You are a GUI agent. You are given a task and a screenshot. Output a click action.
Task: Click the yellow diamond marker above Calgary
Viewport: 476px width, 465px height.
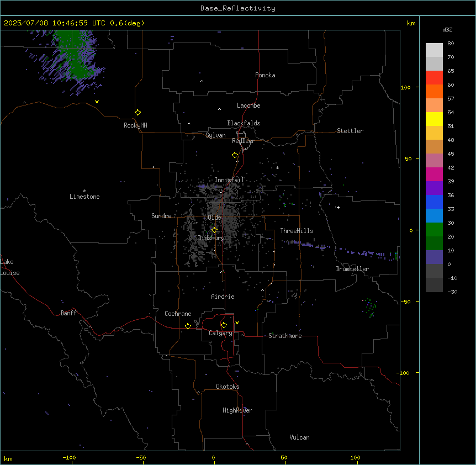pos(224,325)
